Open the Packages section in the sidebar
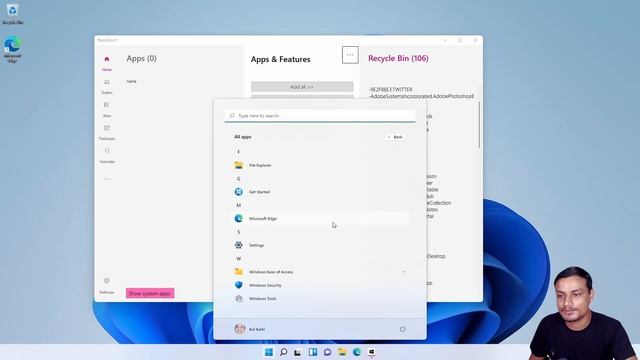The image size is (640, 360). click(107, 133)
